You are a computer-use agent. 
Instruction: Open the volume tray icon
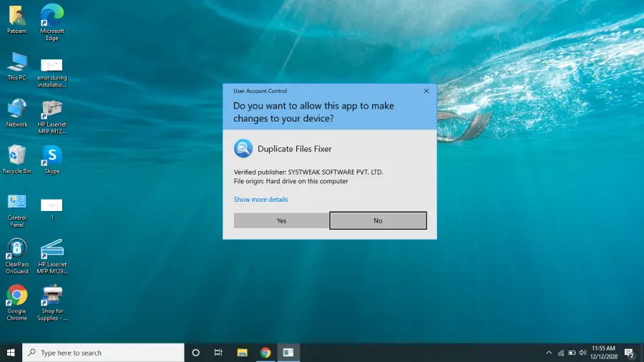582,353
